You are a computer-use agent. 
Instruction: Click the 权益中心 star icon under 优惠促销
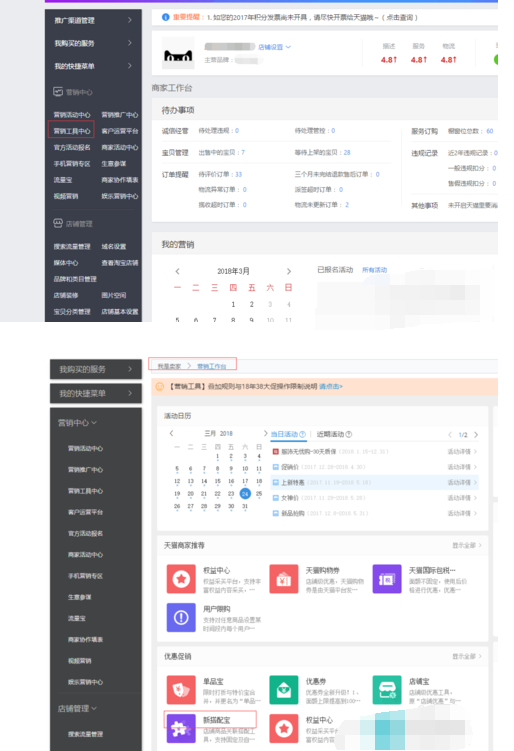coord(284,728)
